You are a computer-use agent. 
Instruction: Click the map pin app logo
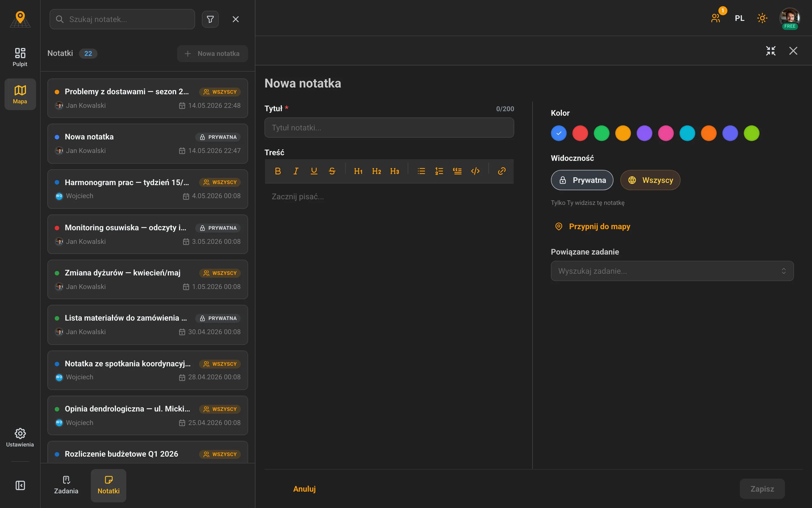tap(20, 19)
